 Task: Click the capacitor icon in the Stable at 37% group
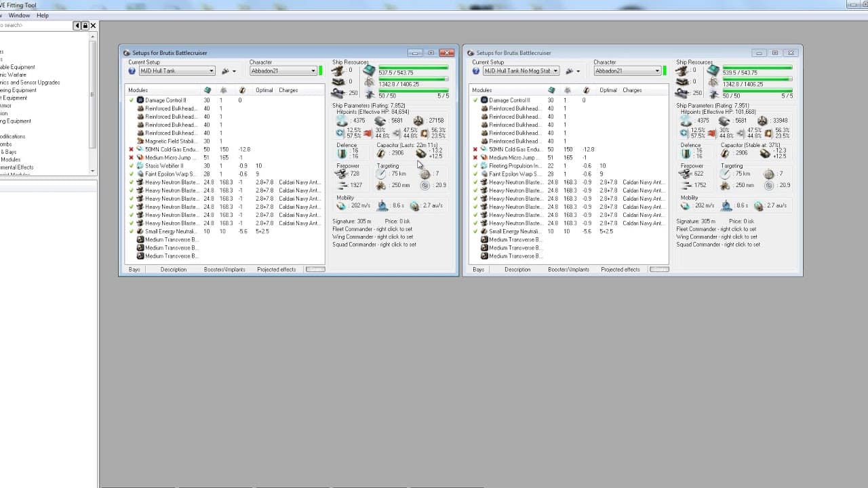pyautogui.click(x=726, y=153)
